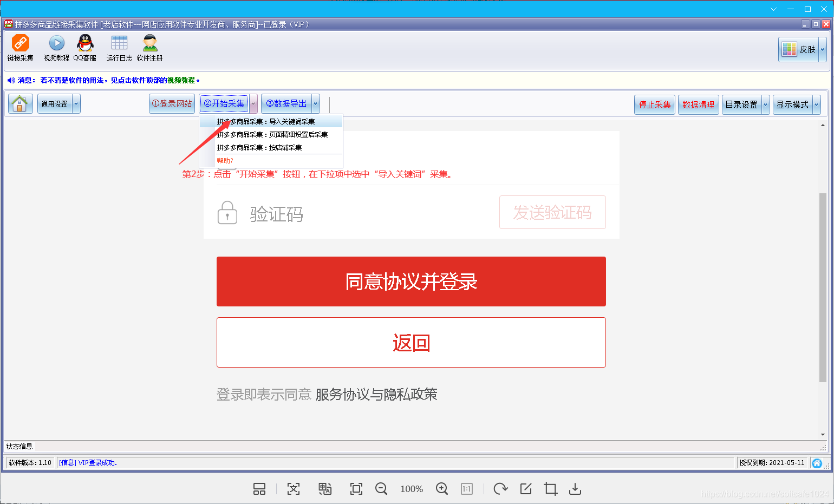Viewport: 834px width, 504px height.
Task: Click the vertical scrollbar thumb
Action: tap(823, 288)
